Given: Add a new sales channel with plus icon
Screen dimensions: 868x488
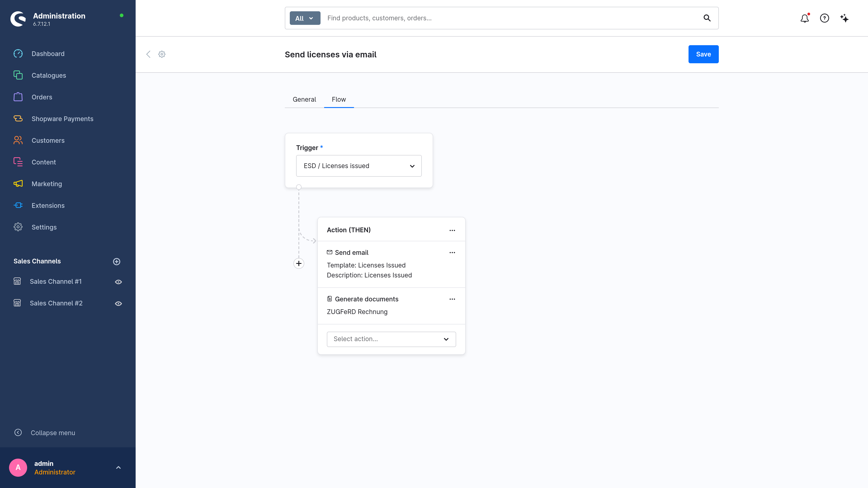Looking at the screenshot, I should (117, 262).
